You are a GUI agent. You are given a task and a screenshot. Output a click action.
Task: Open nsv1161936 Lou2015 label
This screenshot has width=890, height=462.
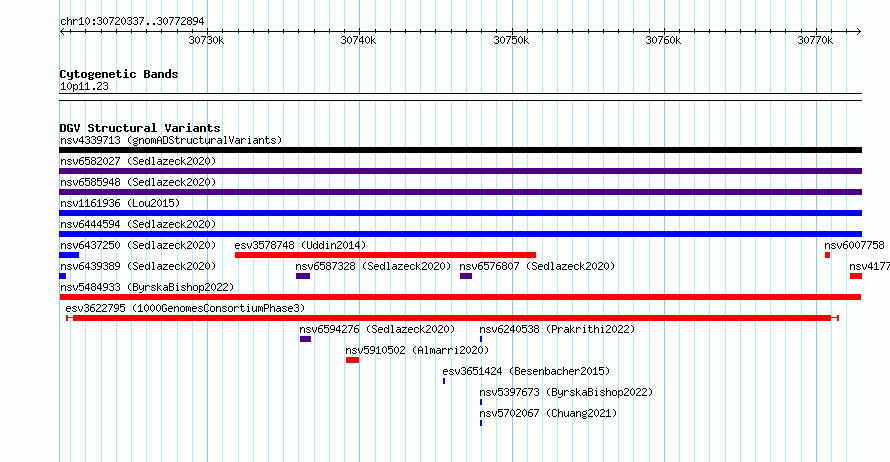[x=120, y=203]
